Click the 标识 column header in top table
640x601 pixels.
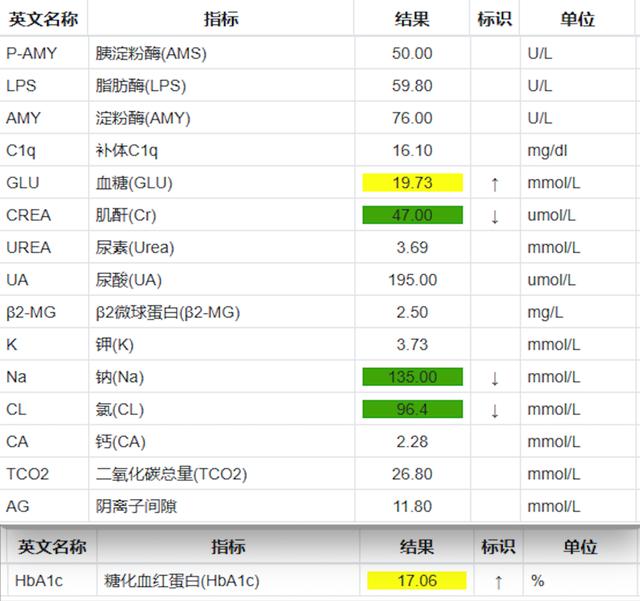pyautogui.click(x=495, y=19)
